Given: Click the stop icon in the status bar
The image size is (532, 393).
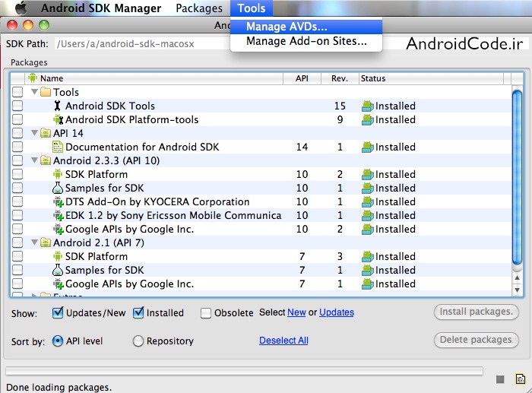Looking at the screenshot, I should [x=500, y=379].
